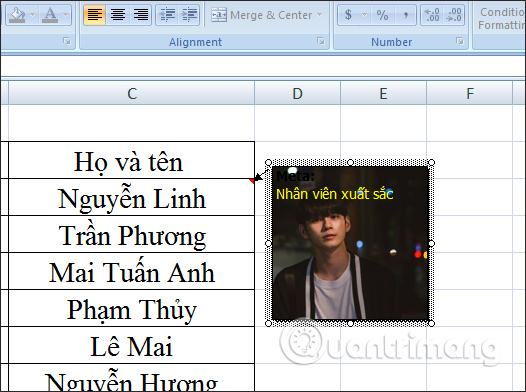Image resolution: width=526 pixels, height=392 pixels.
Task: Click the comment's top-left resize handle
Action: (268, 163)
